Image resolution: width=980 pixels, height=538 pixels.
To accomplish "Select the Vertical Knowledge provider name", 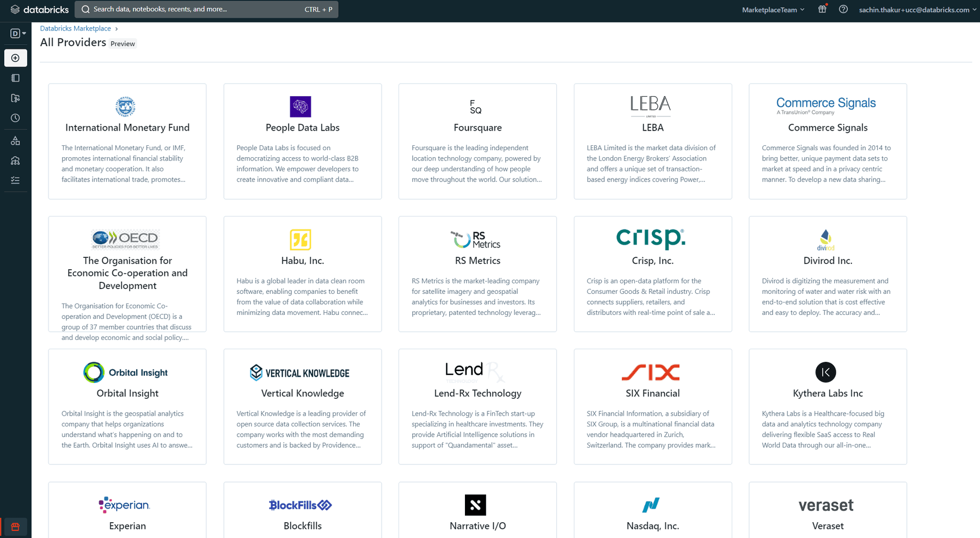I will (303, 394).
